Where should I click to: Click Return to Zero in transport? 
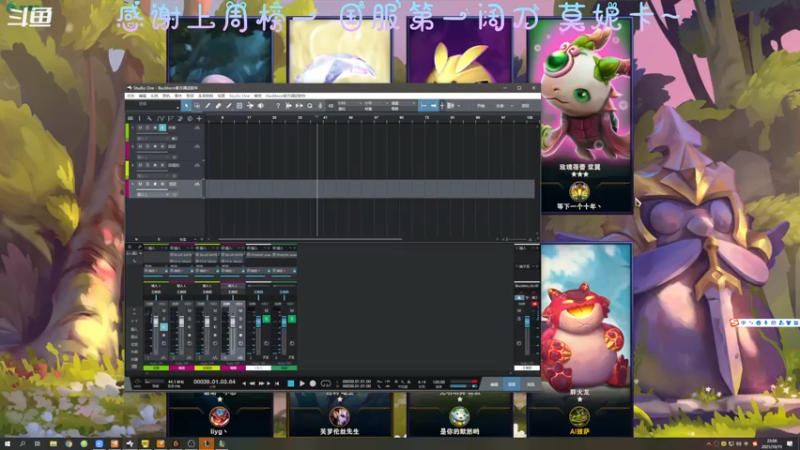pyautogui.click(x=277, y=383)
